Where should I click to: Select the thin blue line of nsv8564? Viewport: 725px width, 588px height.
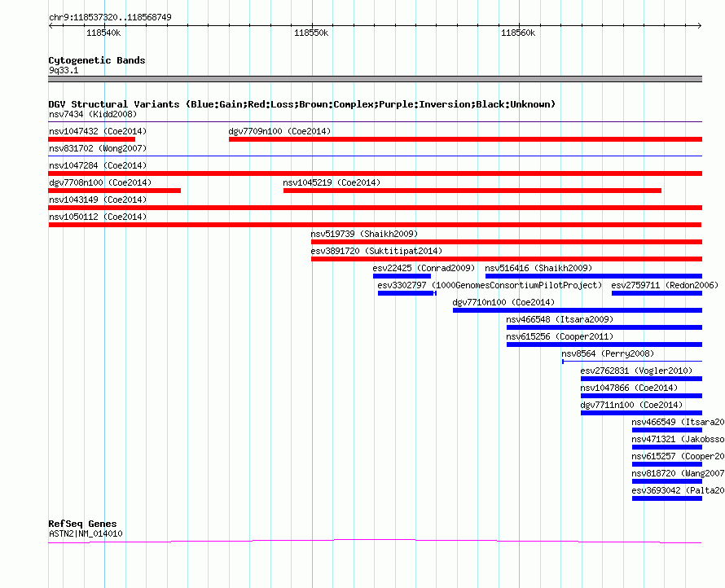pos(632,361)
